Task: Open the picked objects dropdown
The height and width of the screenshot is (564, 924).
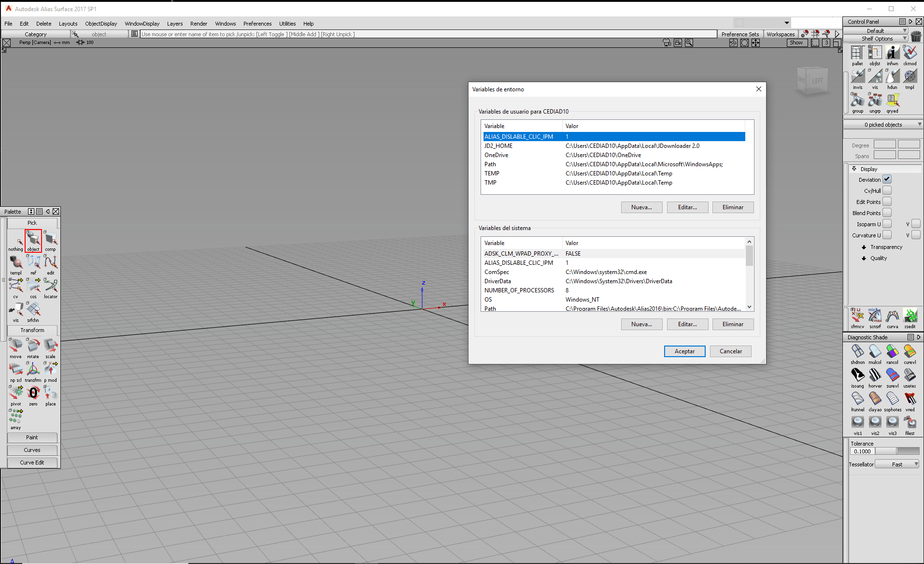Action: (x=883, y=125)
